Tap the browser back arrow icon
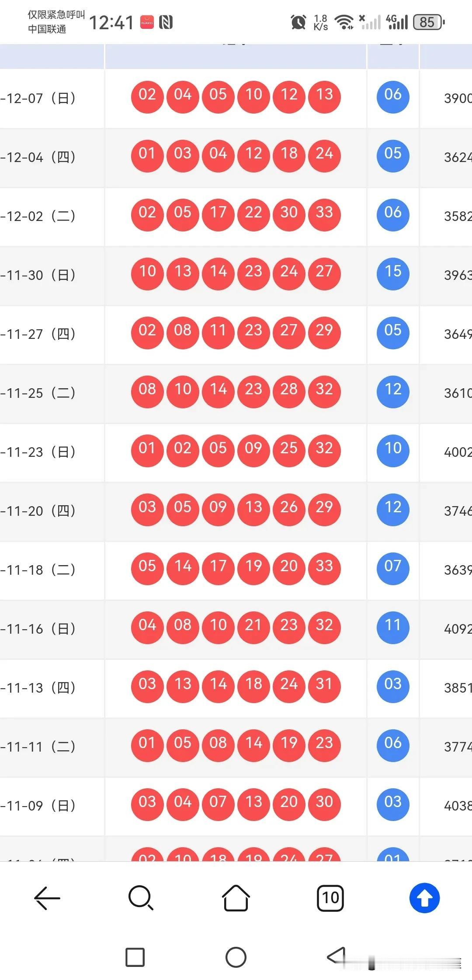Image resolution: width=472 pixels, height=980 pixels. 47,898
